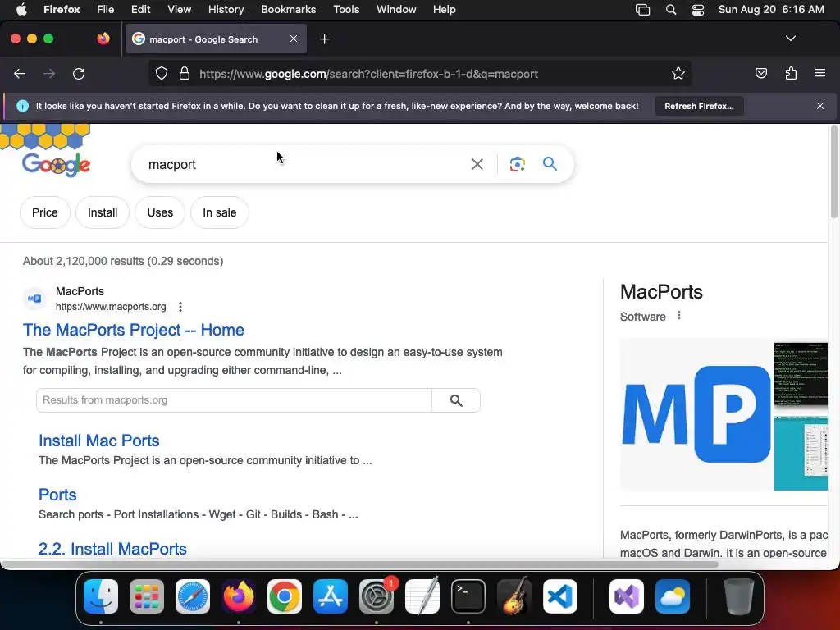This screenshot has height=630, width=840.
Task: Open tracking protection shield icon
Action: click(162, 74)
